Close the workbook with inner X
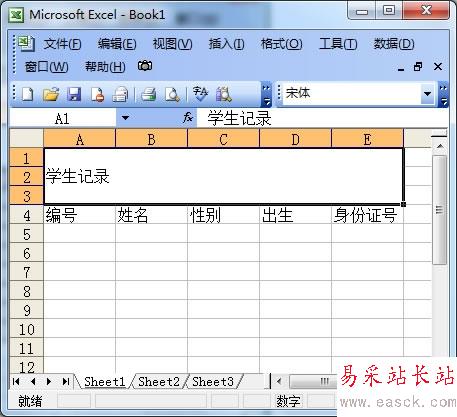457x417 pixels. 438,67
